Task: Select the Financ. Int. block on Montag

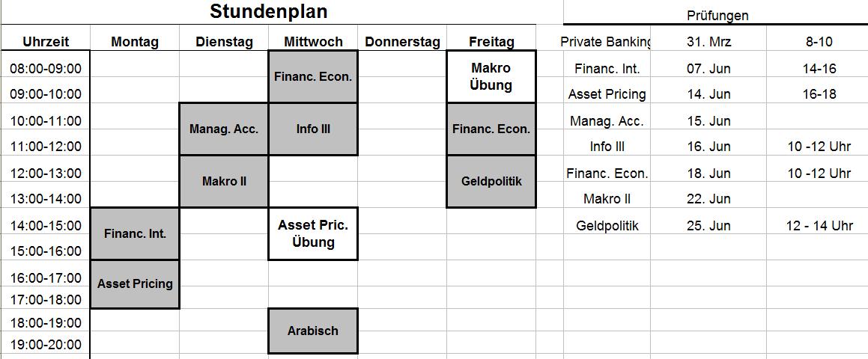Action: 135,233
